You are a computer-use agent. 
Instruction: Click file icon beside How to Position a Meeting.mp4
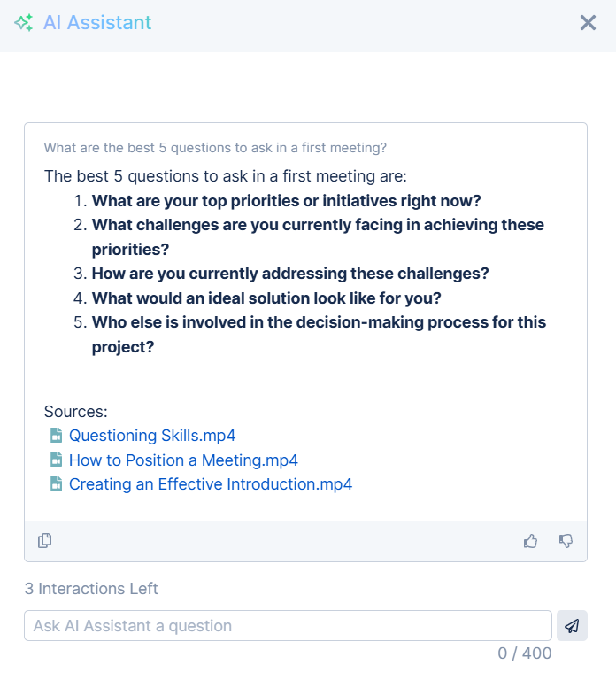point(57,460)
